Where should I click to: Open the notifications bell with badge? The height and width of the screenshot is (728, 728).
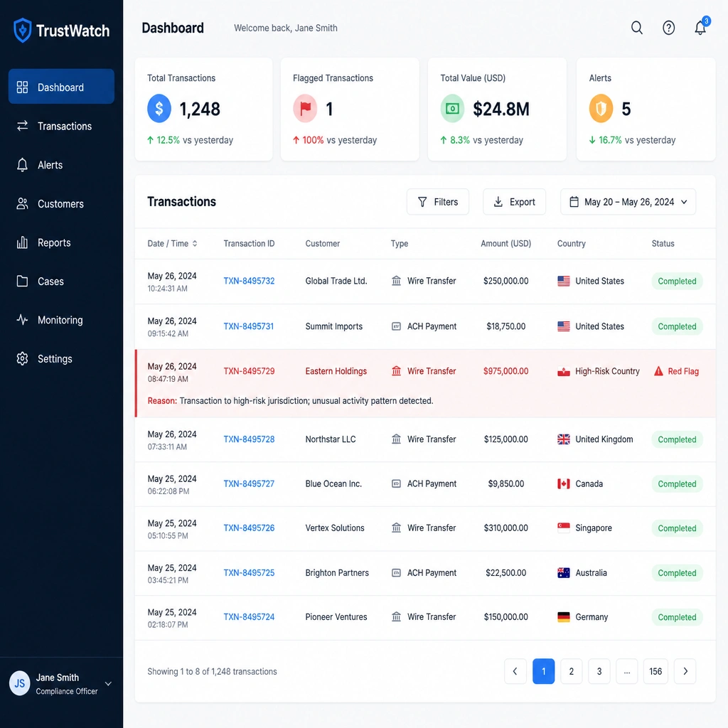tap(700, 28)
